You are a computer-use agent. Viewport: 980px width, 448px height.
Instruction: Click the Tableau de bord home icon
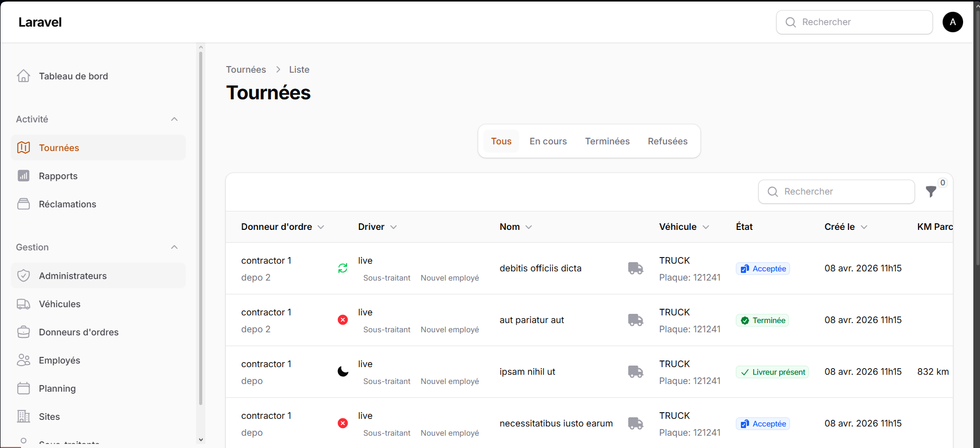pos(24,76)
